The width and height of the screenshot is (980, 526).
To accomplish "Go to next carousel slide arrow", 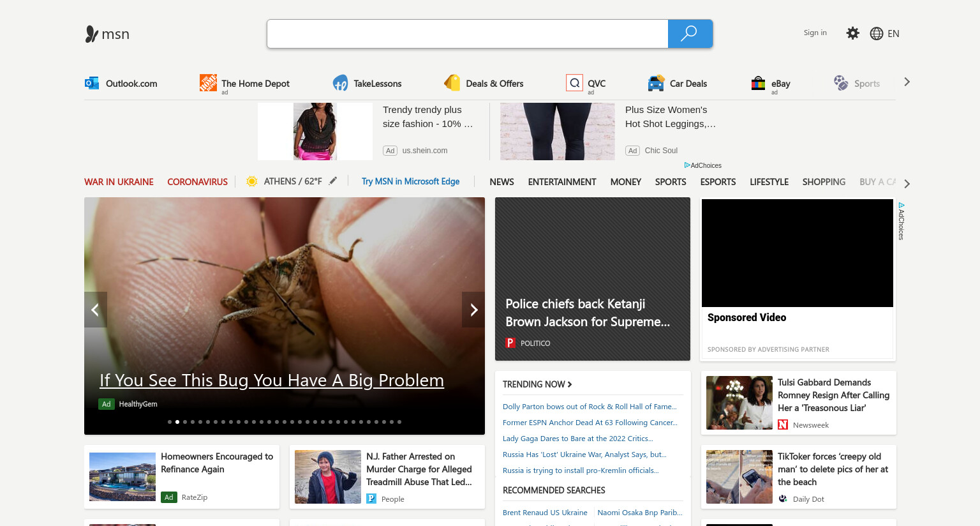I will [473, 310].
